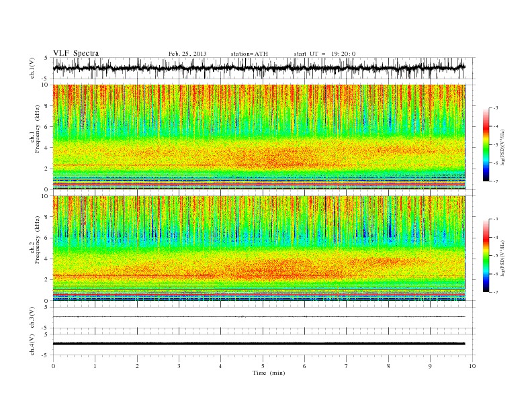Click the "4" kHz tick of ch.2 spectrogram
The height and width of the screenshot is (411, 532).
[46, 259]
